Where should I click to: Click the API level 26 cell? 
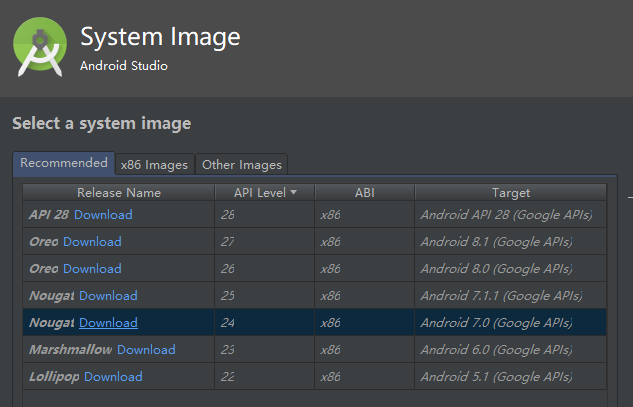coord(264,269)
